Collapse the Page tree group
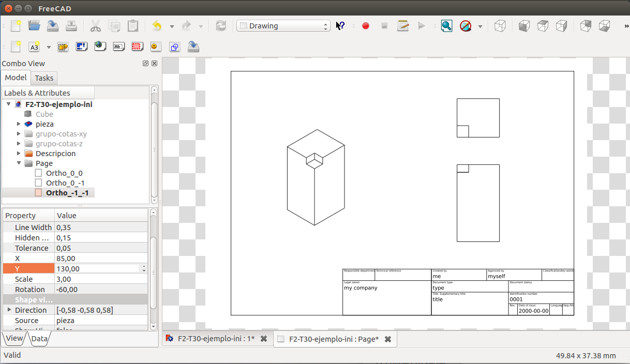This screenshot has height=364, width=630. click(x=19, y=163)
